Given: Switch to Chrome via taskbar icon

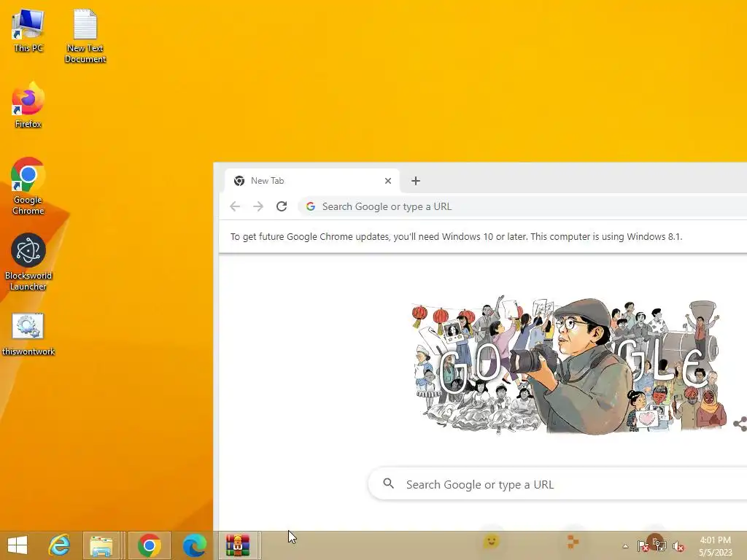Looking at the screenshot, I should (x=149, y=545).
